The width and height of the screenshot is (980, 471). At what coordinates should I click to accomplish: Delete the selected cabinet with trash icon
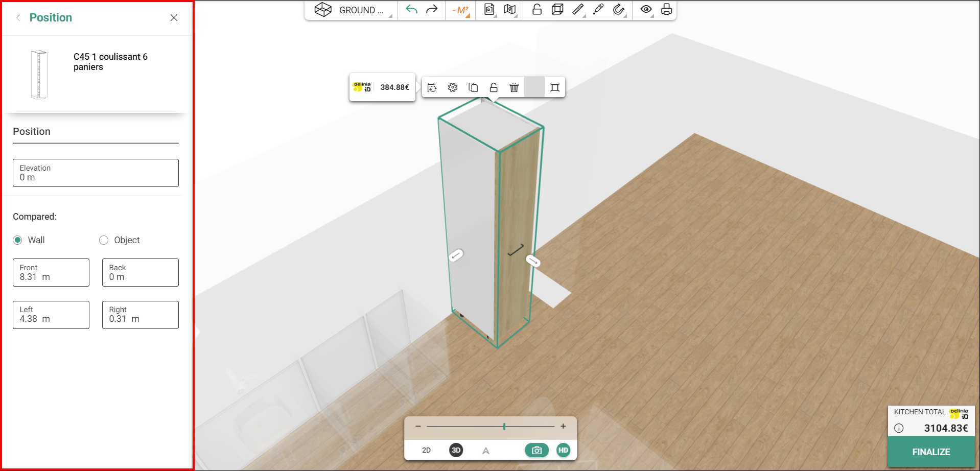coord(514,87)
